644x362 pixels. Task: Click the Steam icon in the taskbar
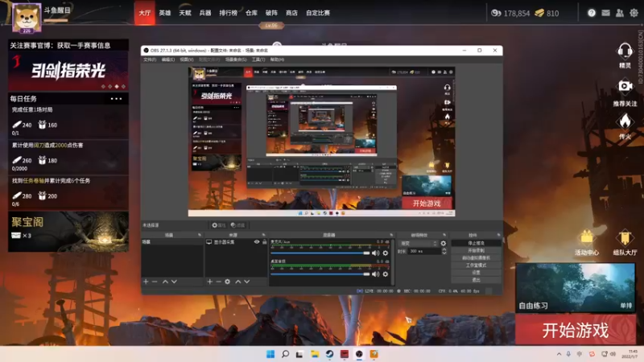329,354
